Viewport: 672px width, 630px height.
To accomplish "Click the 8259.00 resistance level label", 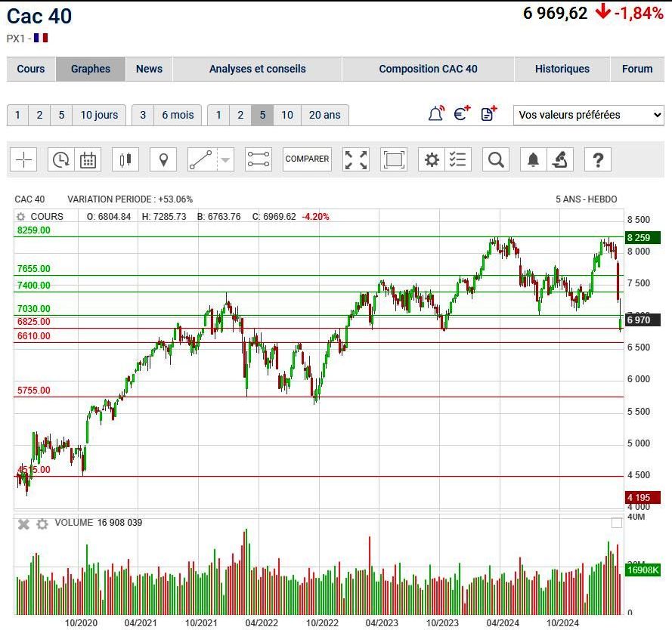I will tap(33, 230).
